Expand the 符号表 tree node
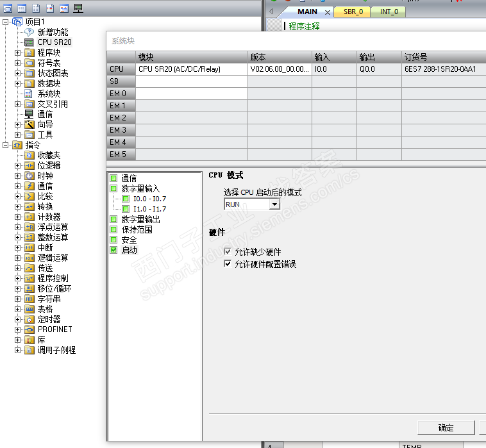Image resolution: width=486 pixels, height=448 pixels. [x=18, y=63]
